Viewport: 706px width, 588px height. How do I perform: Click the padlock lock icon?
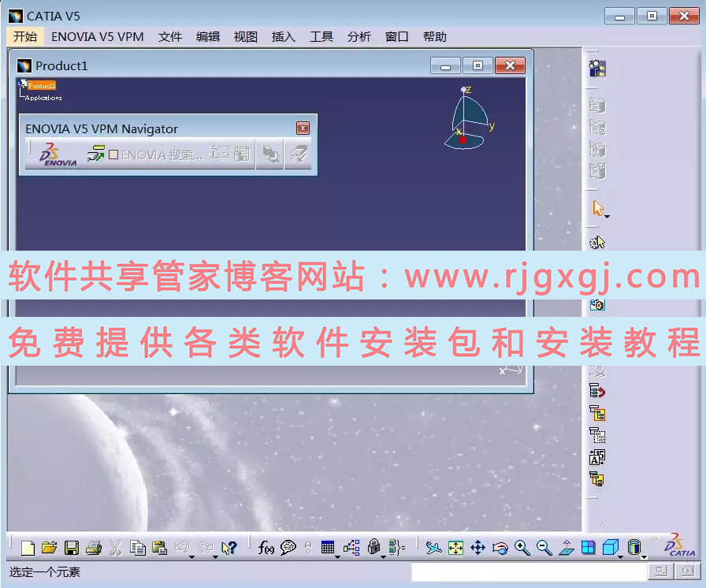coord(373,547)
